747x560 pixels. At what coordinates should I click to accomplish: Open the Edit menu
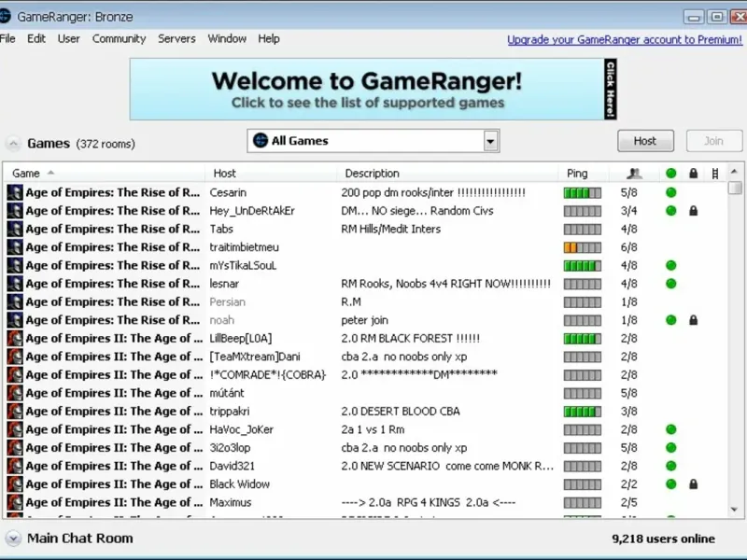pos(36,38)
